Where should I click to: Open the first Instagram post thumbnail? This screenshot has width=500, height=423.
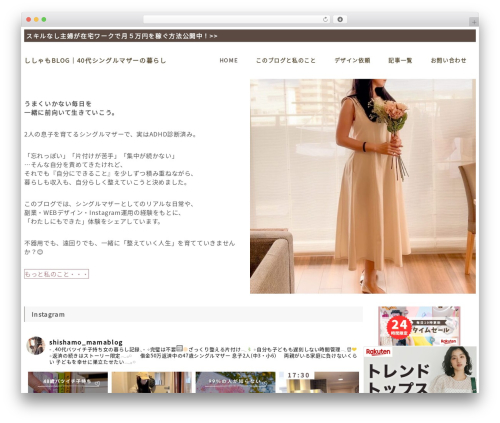(68, 382)
